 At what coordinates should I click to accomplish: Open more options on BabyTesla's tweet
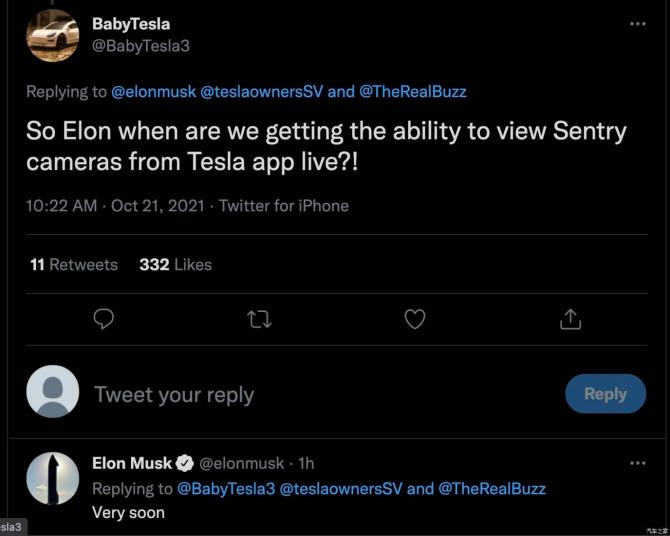pos(637,23)
